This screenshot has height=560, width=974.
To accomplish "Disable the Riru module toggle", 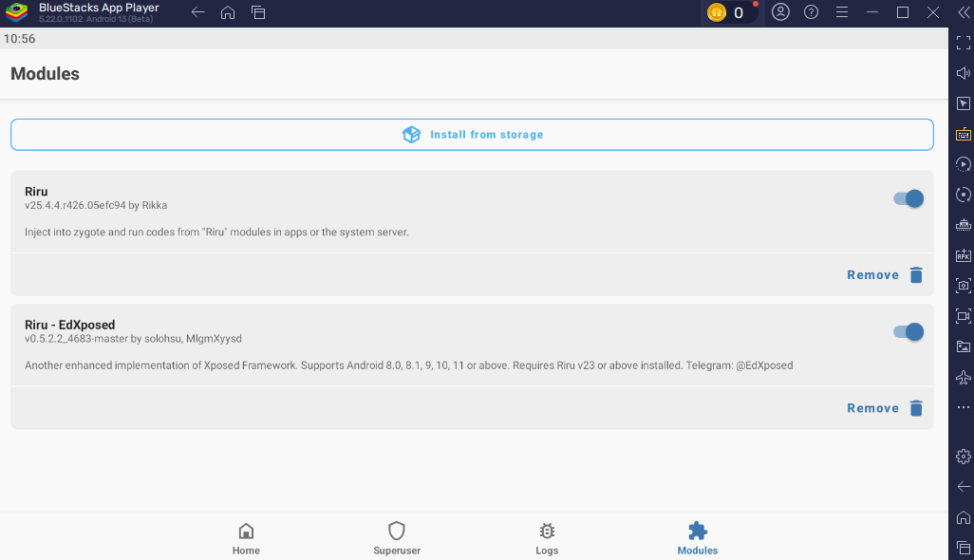I will (x=908, y=198).
